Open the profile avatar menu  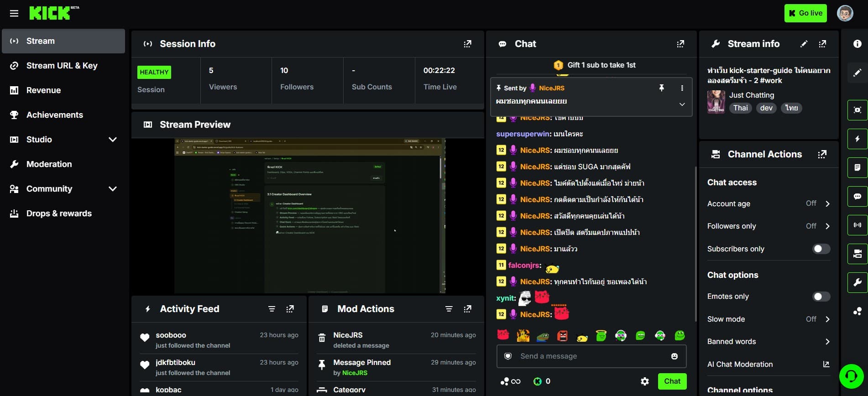(x=845, y=13)
